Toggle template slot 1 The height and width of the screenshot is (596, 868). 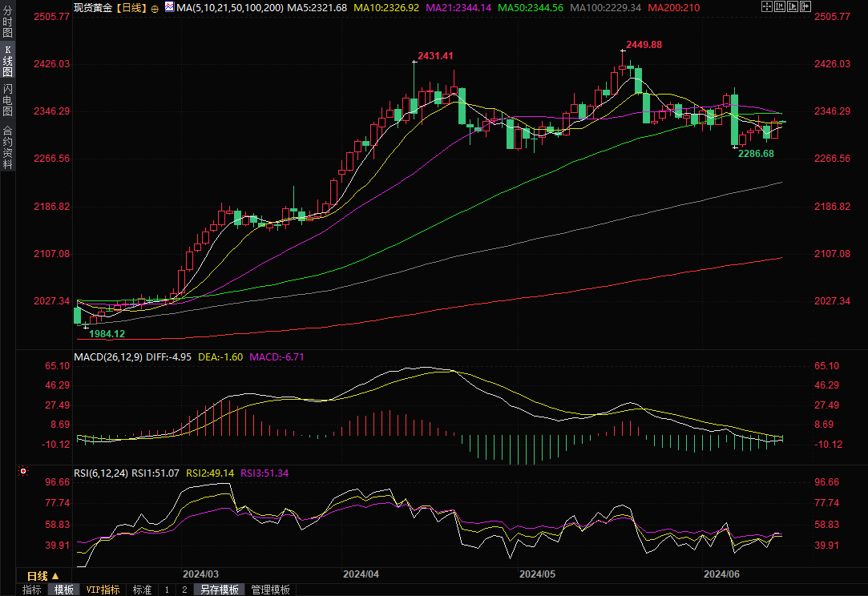[167, 590]
